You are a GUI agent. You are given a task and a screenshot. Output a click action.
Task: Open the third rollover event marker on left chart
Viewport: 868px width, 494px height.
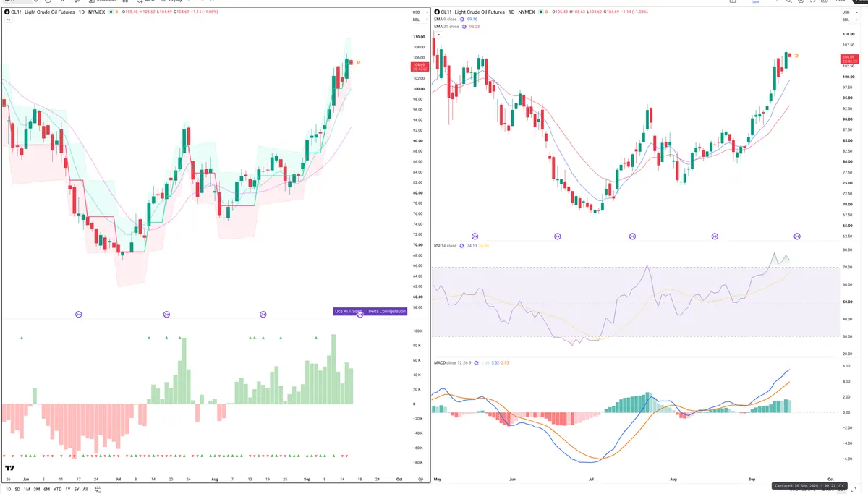(263, 314)
